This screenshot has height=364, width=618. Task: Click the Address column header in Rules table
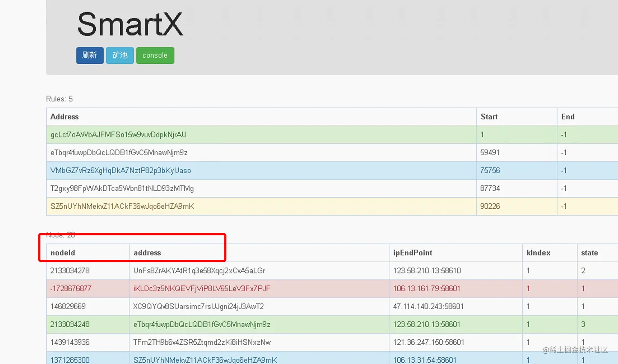coord(65,117)
